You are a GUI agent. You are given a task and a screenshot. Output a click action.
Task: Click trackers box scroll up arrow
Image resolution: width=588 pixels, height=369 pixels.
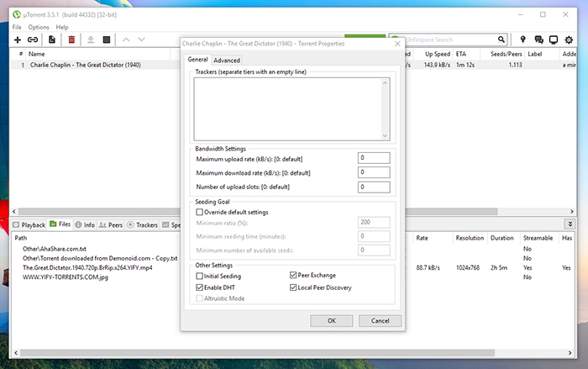[385, 82]
